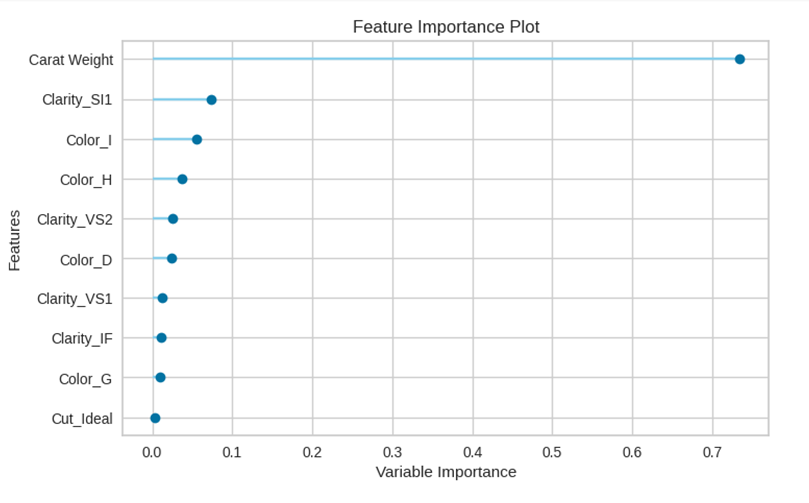
Task: Click the Color_G y-axis label text
Action: point(86,378)
